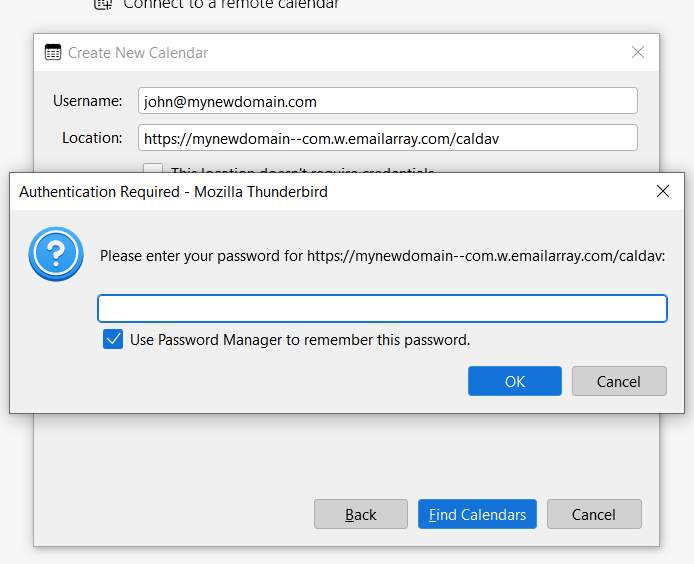Click the remote calendar icon at top
The width and height of the screenshot is (694, 564).
coord(103,4)
